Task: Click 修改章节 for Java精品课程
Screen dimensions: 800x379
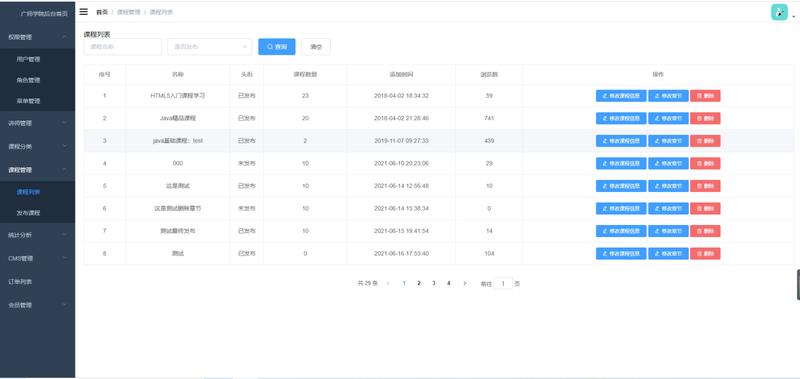Action: pos(668,118)
